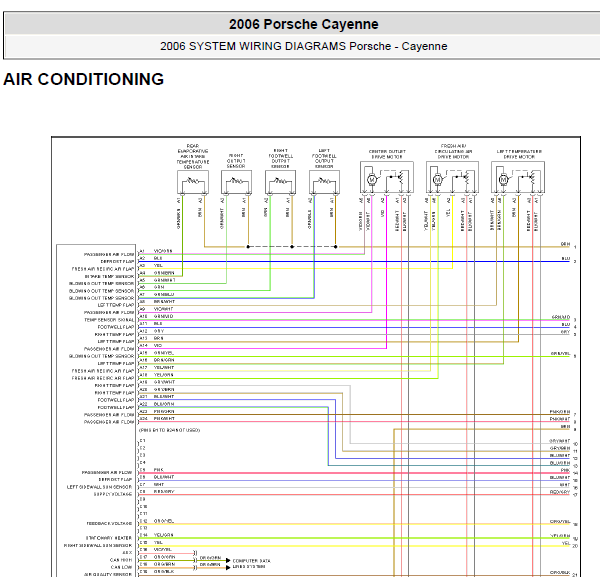Select the Left Footwell Output Sensor symbol

(324, 182)
